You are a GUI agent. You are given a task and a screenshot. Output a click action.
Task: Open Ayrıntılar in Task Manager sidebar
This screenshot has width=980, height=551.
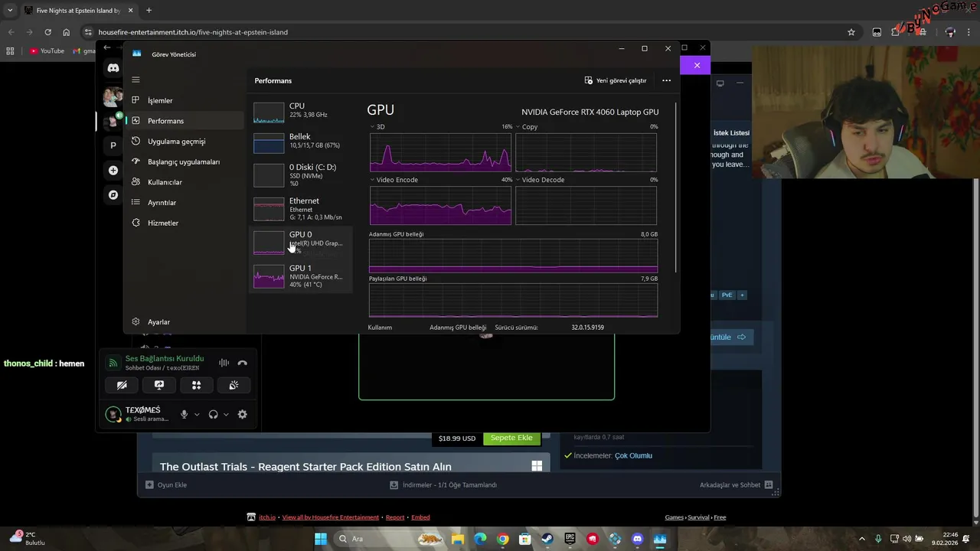184,203
